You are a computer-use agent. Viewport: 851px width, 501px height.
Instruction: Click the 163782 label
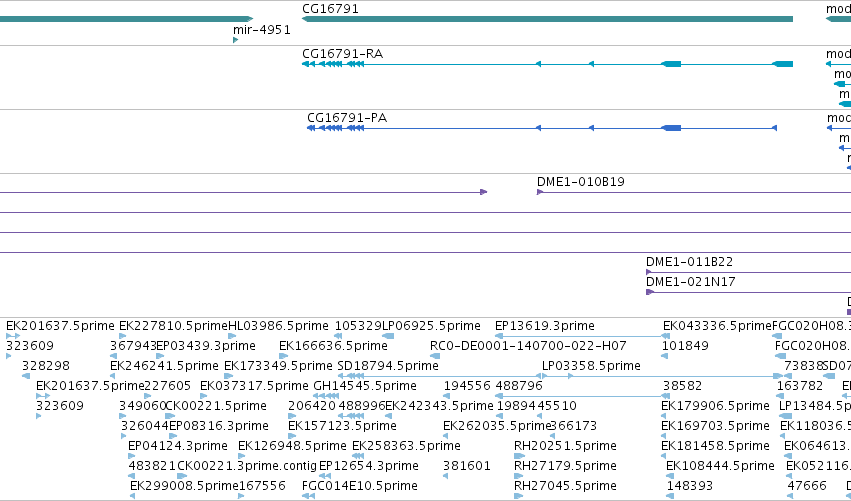click(800, 386)
